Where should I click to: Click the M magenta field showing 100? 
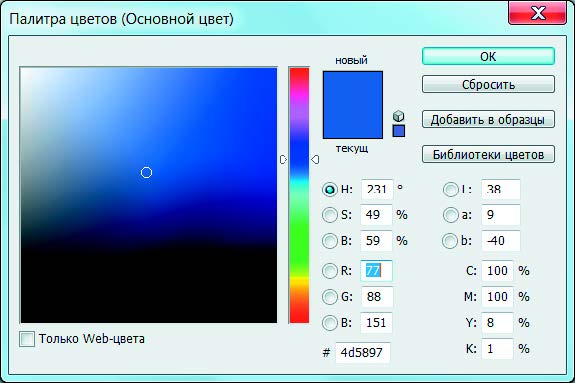pos(498,297)
